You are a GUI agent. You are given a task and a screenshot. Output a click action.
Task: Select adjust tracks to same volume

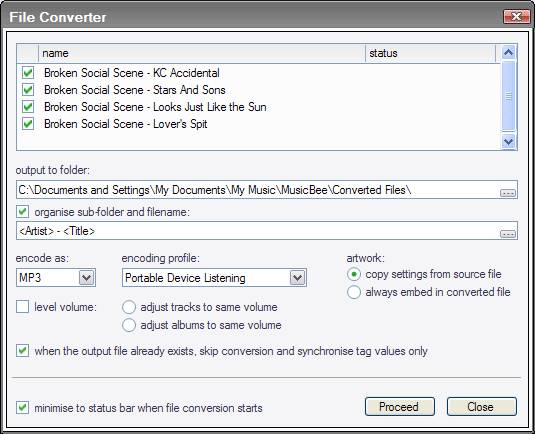click(129, 307)
